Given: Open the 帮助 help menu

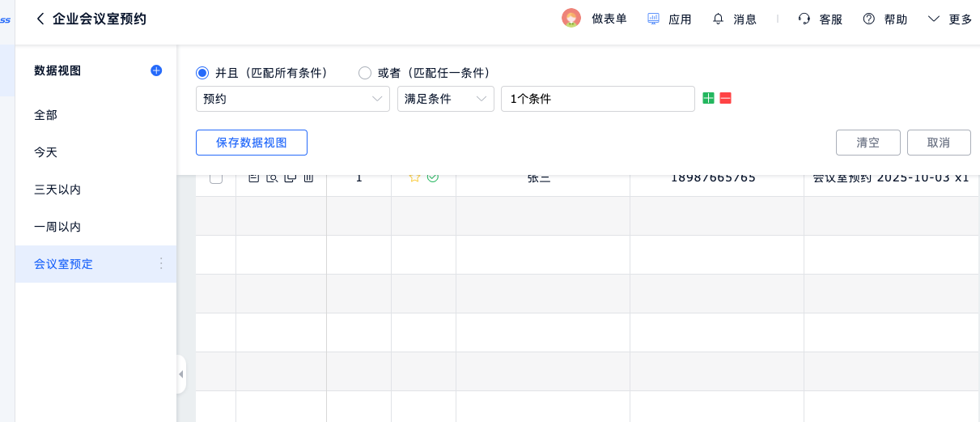Looking at the screenshot, I should click(869, 19).
